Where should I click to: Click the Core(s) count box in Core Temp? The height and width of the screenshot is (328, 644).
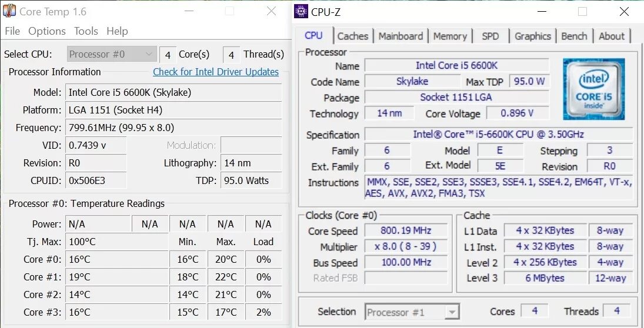coord(168,55)
